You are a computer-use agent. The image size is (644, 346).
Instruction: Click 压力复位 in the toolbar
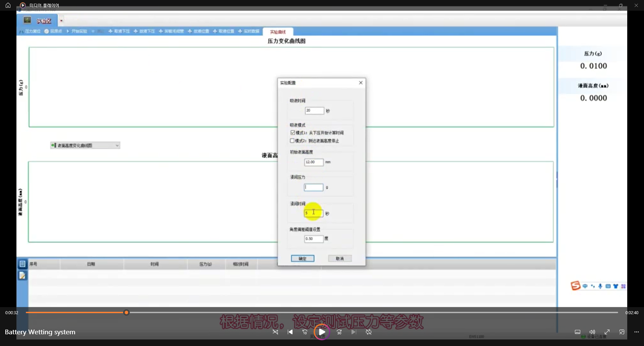(30, 31)
